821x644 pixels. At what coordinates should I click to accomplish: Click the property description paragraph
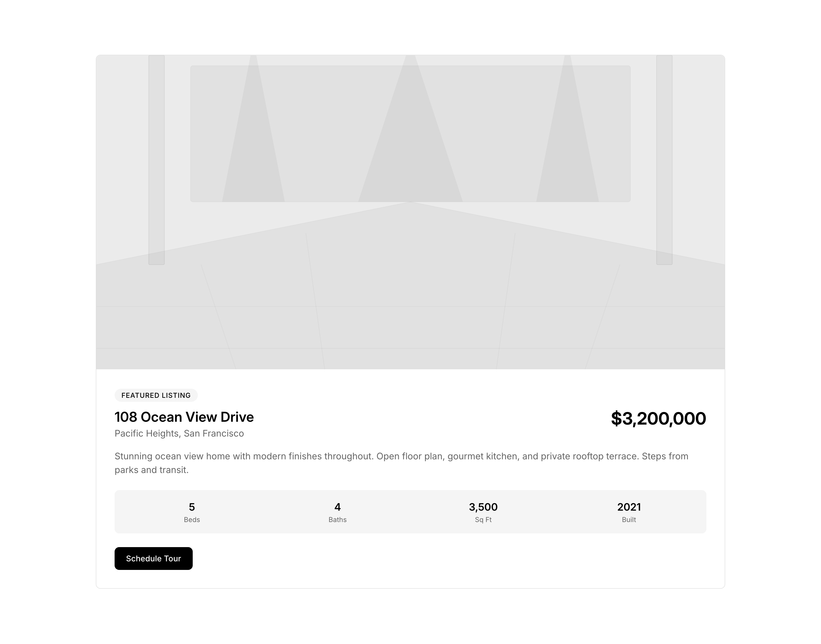click(401, 463)
